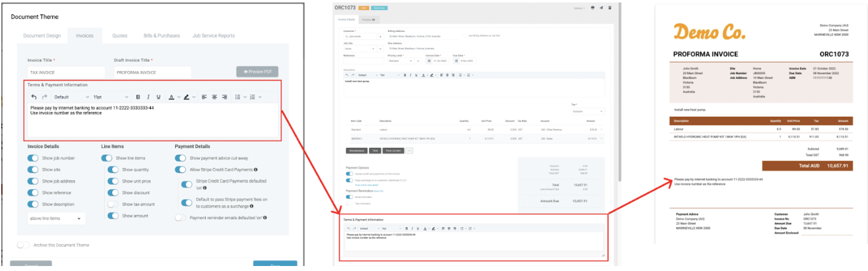Open Job Site Home dropdown

coord(359,48)
